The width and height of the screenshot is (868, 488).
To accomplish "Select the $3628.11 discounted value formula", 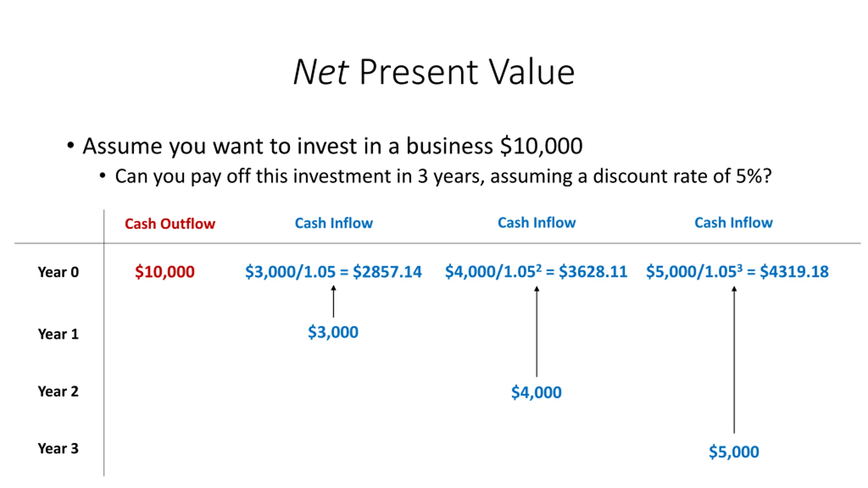I will pos(536,271).
